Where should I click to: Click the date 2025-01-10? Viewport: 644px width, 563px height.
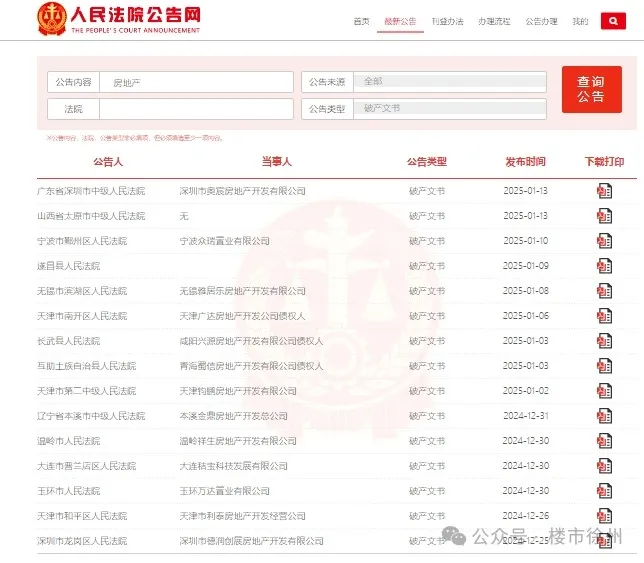point(526,241)
